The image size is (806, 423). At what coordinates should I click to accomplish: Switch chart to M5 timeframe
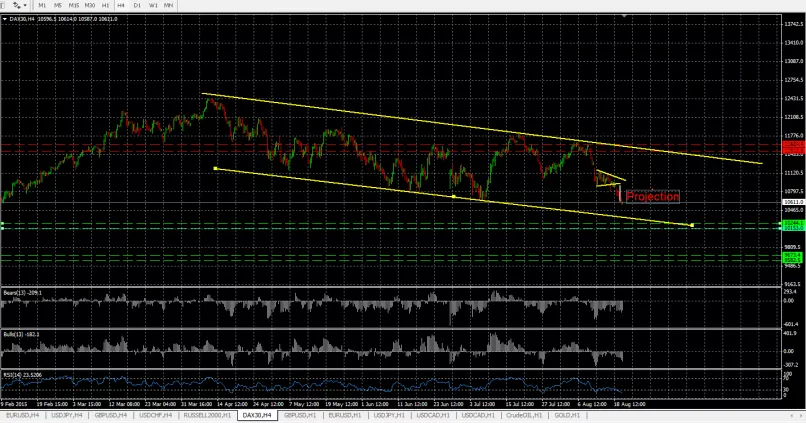[58, 5]
